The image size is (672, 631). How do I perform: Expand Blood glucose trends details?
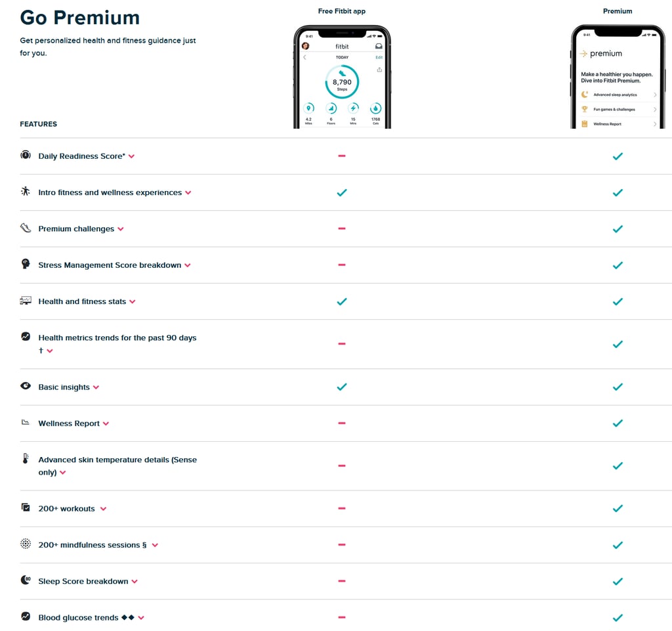pyautogui.click(x=141, y=618)
